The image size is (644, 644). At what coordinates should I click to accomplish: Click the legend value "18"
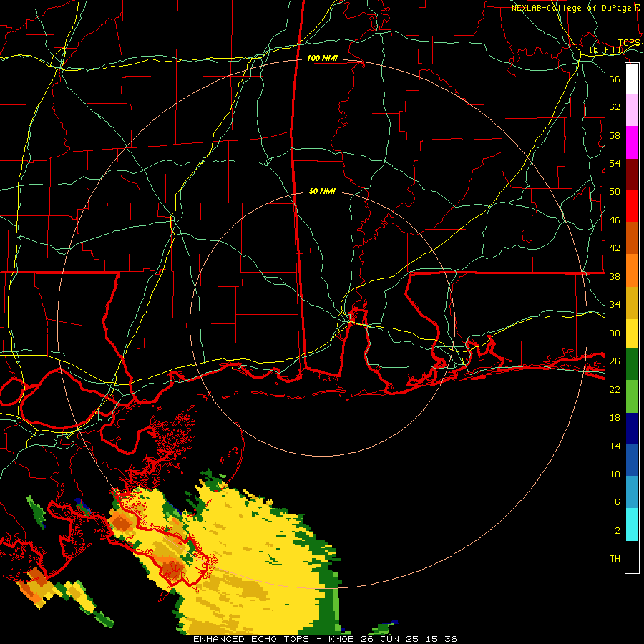615,418
